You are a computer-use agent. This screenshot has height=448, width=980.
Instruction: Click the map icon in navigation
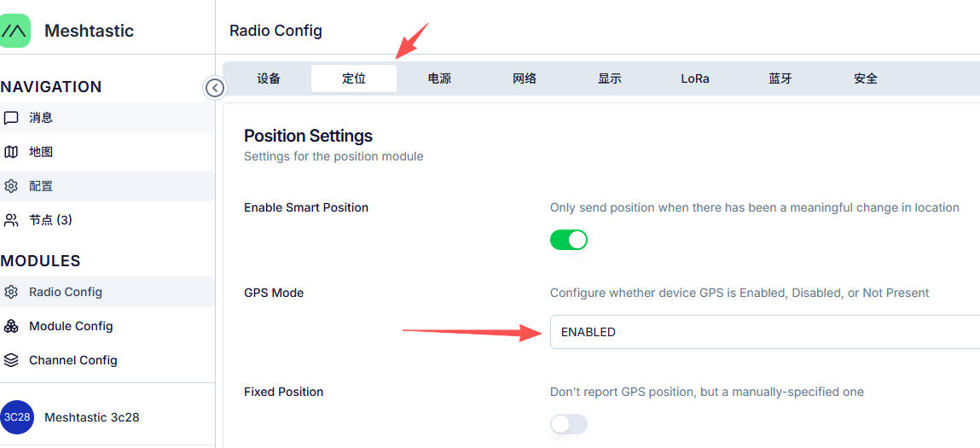(11, 152)
